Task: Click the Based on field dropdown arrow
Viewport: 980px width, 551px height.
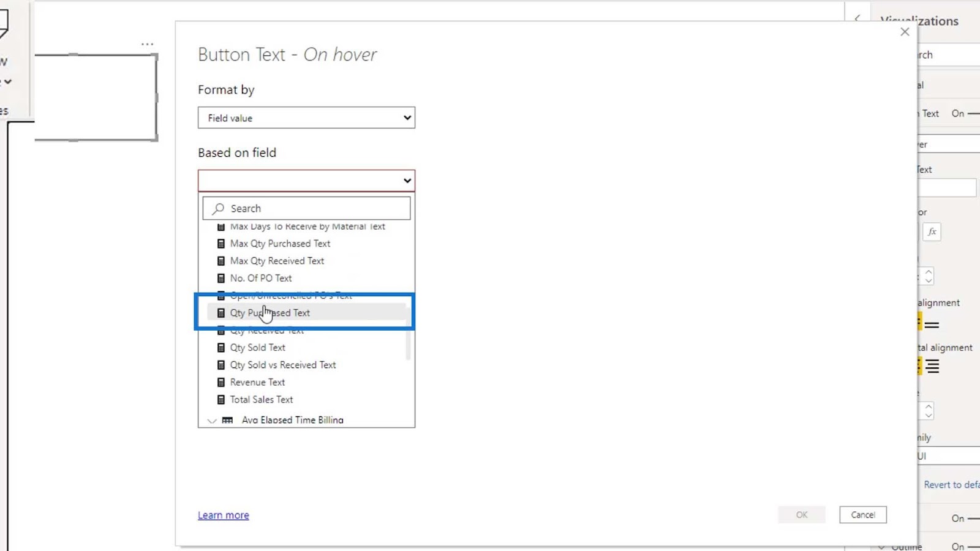Action: pyautogui.click(x=407, y=181)
